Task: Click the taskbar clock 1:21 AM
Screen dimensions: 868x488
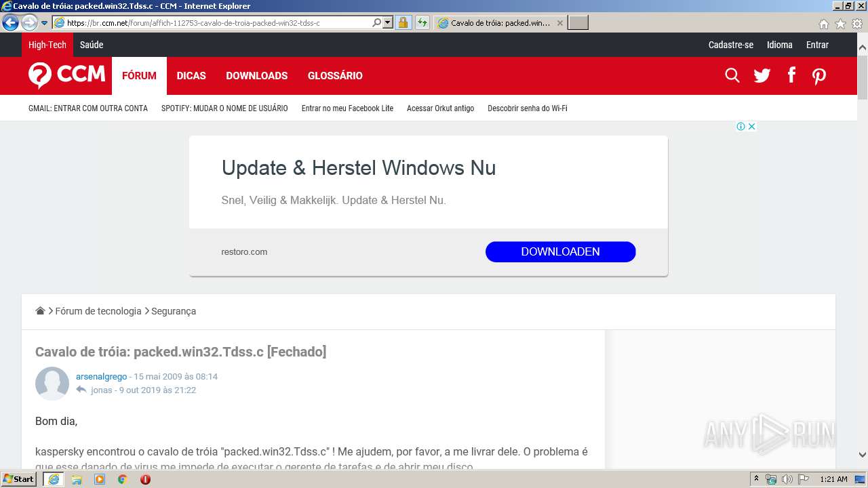Action: [x=833, y=479]
